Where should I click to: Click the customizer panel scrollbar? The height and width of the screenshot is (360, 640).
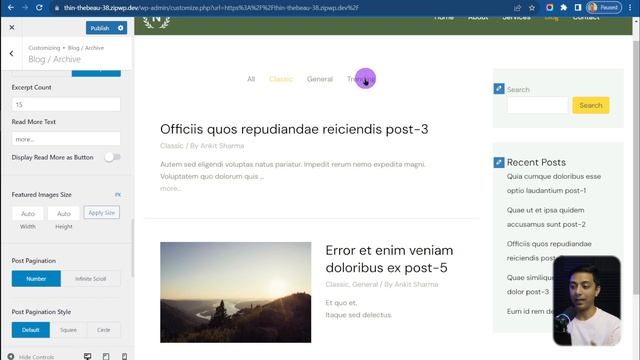pos(132,248)
